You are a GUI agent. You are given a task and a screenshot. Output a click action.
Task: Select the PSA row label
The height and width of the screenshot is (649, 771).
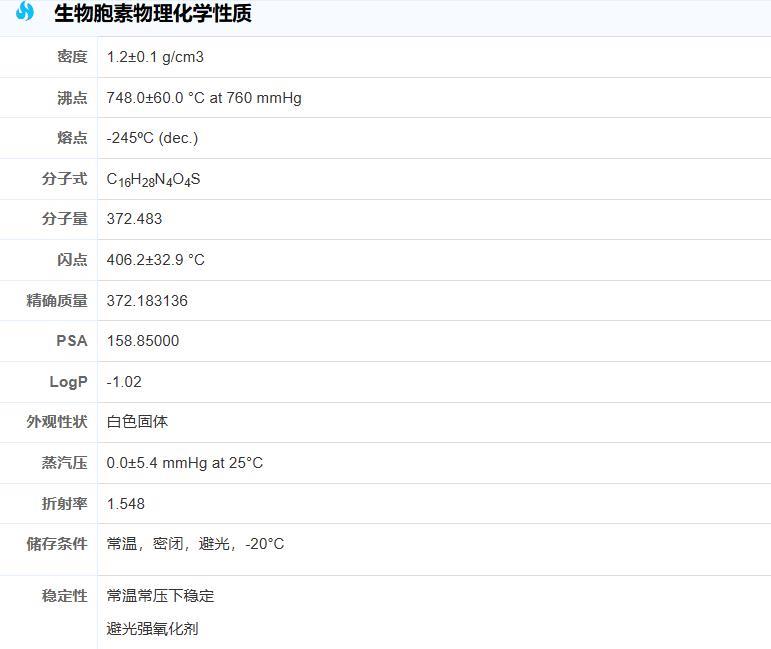pos(72,341)
